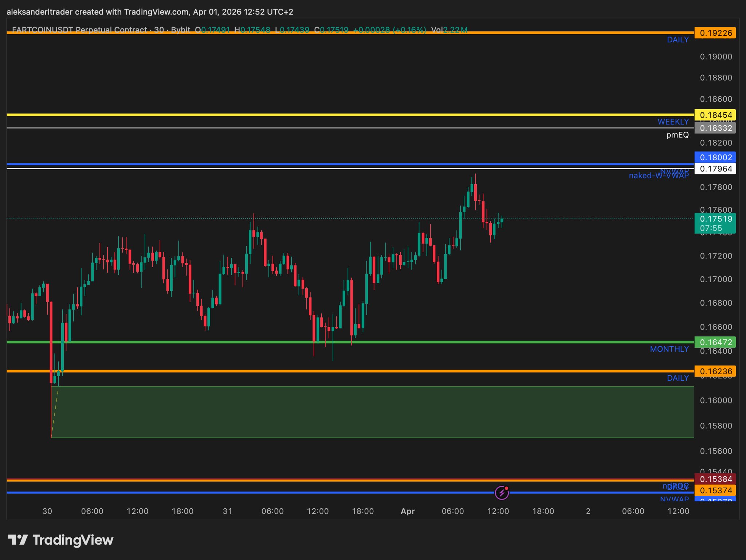
Task: Click the Apr date on the time axis
Action: tap(408, 511)
